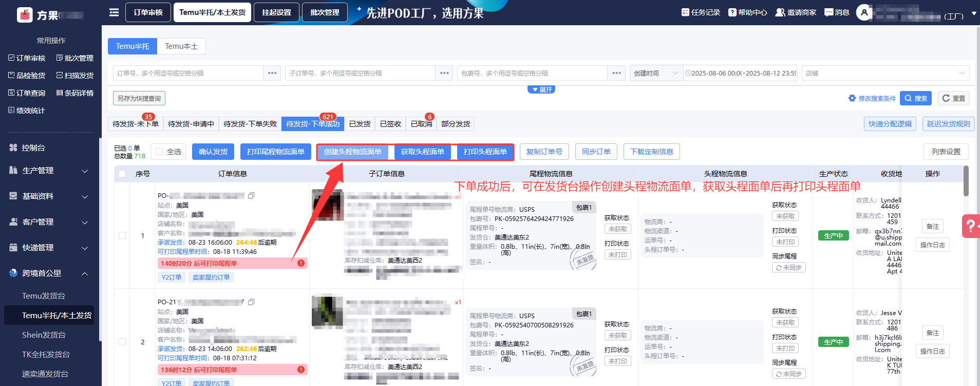980x386 pixels.
Task: Tick the table header checkbox
Action: (x=122, y=174)
